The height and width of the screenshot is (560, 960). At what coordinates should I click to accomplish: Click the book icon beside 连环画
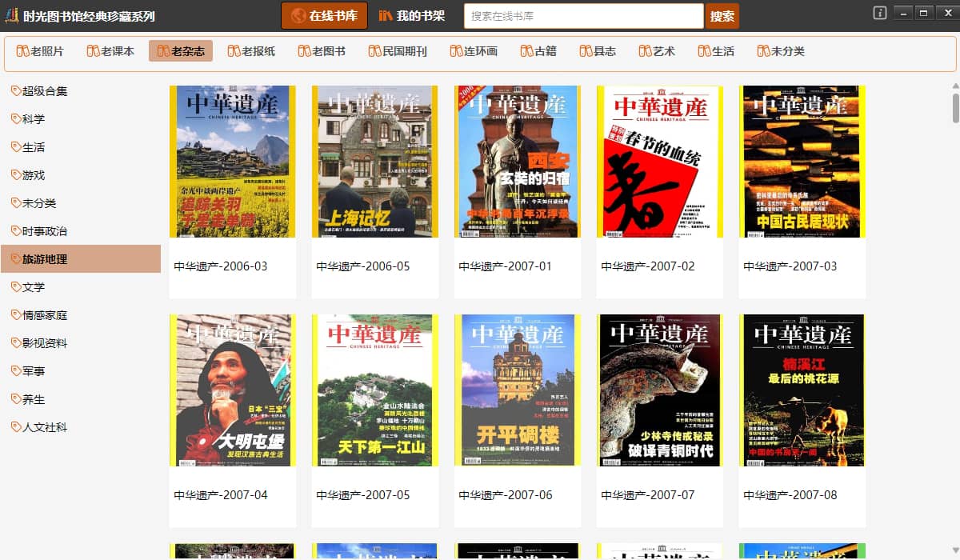point(456,51)
